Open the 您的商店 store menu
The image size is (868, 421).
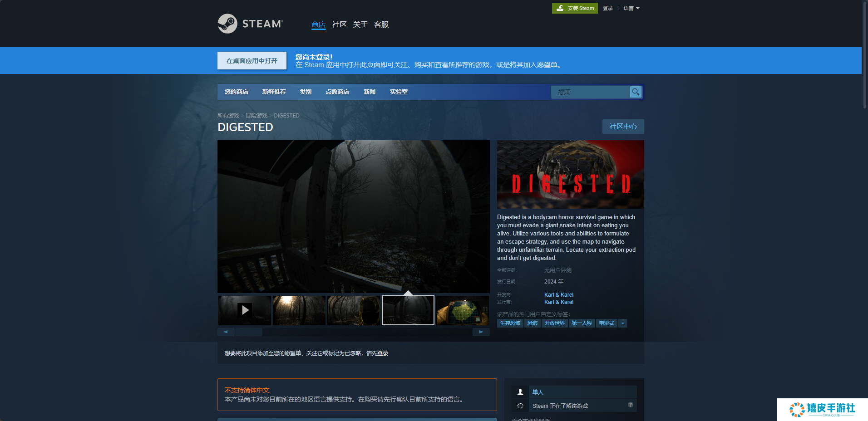236,92
